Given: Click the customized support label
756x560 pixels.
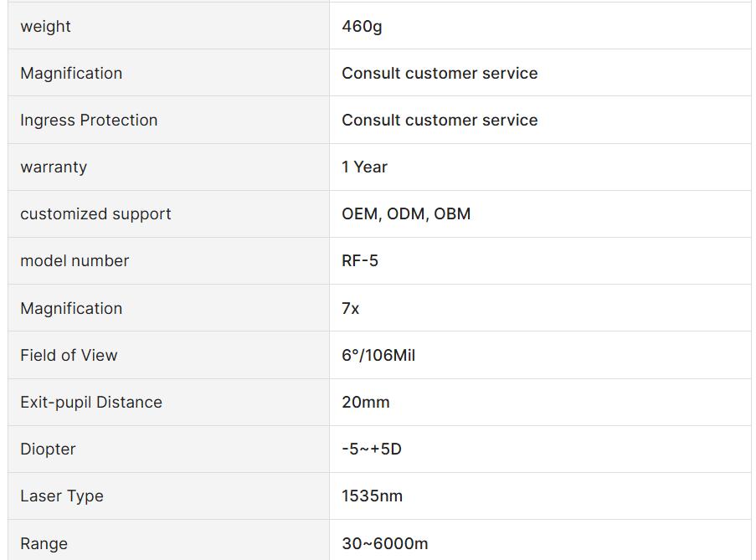Looking at the screenshot, I should (x=95, y=214).
